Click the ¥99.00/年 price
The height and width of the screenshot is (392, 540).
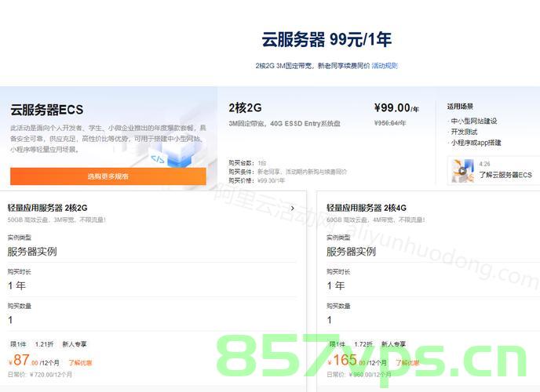(396, 108)
